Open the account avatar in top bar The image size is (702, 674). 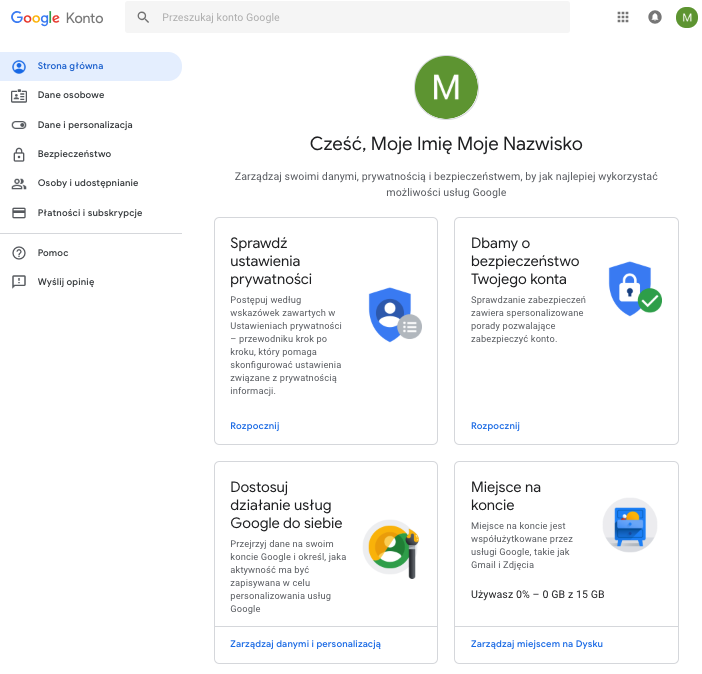pyautogui.click(x=686, y=17)
